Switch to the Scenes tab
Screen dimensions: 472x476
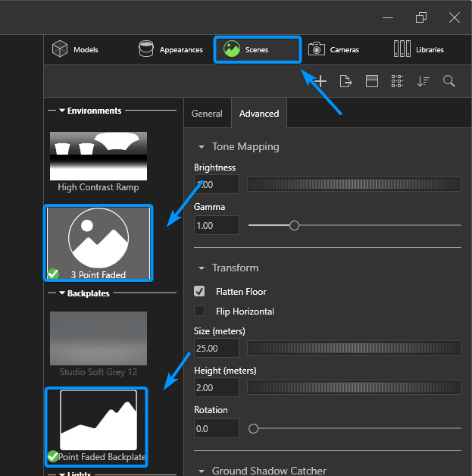coord(258,50)
